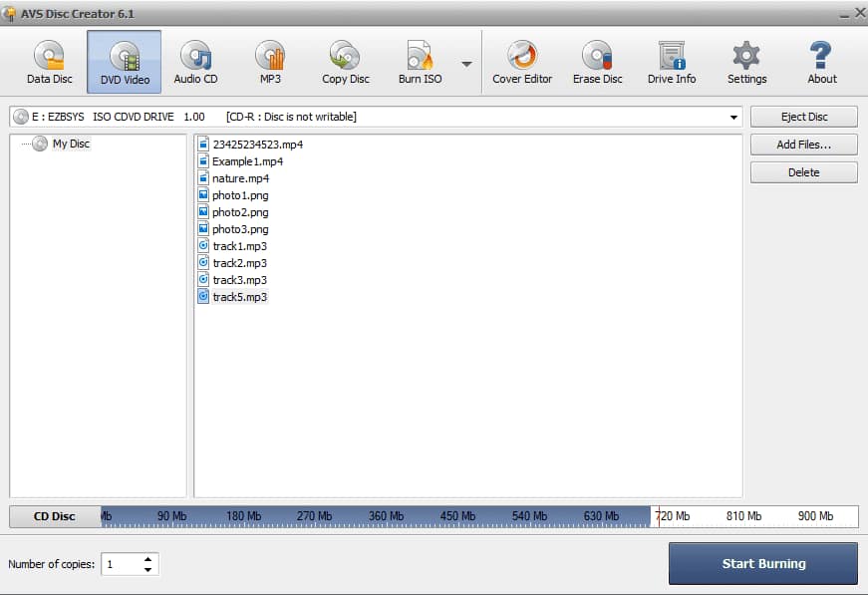868x595 pixels.
Task: Select track3.mp3 file
Action: point(240,280)
